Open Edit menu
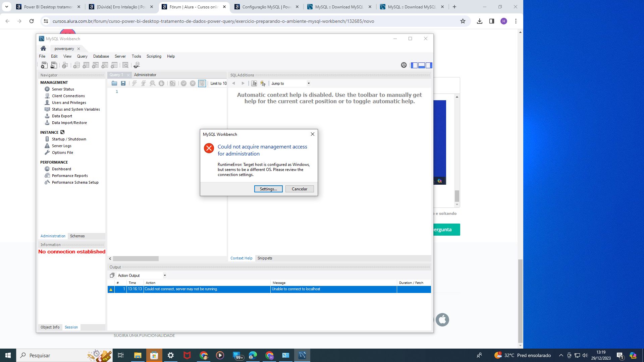 54,56
